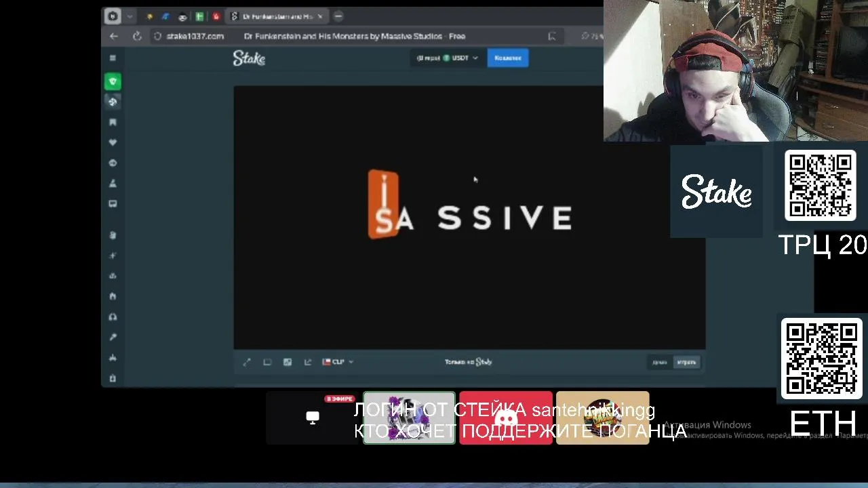Image resolution: width=868 pixels, height=488 pixels.
Task: Click the Stake logo in header
Action: [x=249, y=58]
